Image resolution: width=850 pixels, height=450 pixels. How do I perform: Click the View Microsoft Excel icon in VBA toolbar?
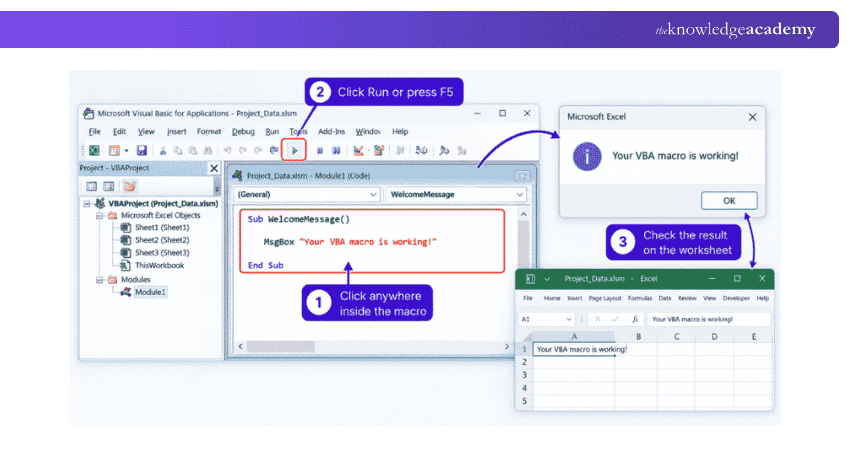(x=94, y=150)
